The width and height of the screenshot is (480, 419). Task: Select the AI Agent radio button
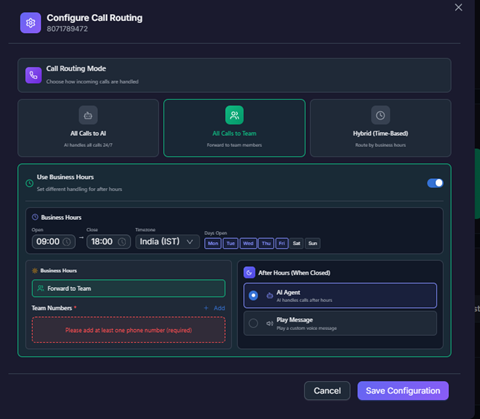pos(253,295)
